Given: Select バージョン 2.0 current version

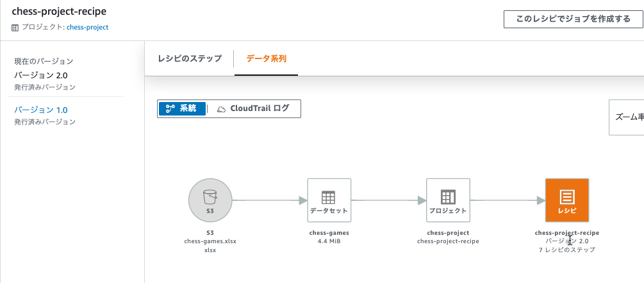Looking at the screenshot, I should [41, 75].
